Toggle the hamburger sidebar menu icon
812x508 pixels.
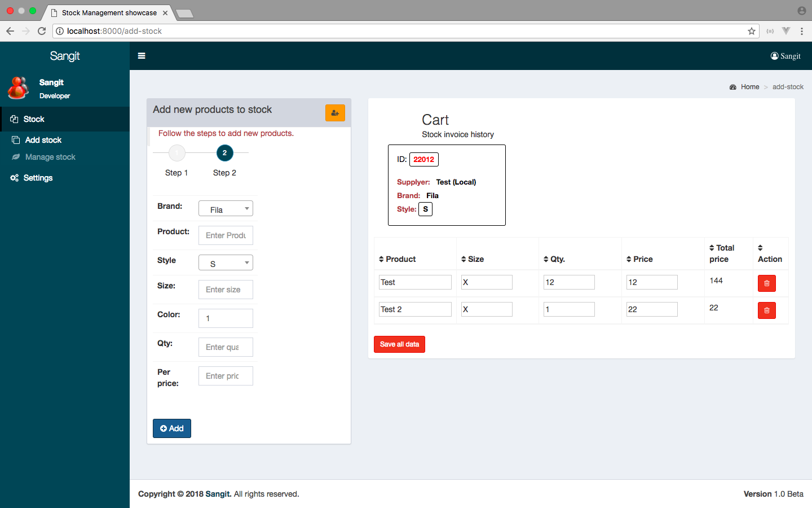click(x=142, y=56)
